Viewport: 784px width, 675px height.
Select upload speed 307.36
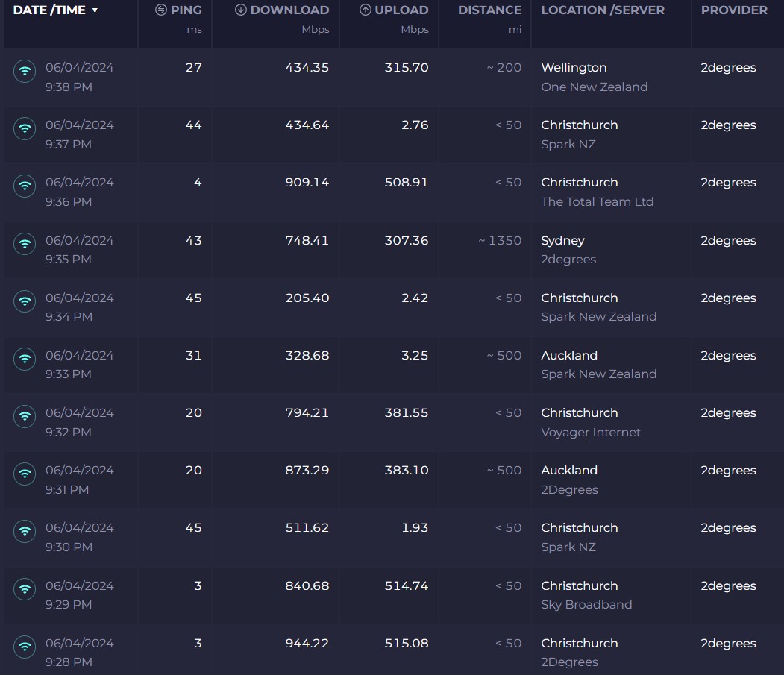tap(407, 240)
